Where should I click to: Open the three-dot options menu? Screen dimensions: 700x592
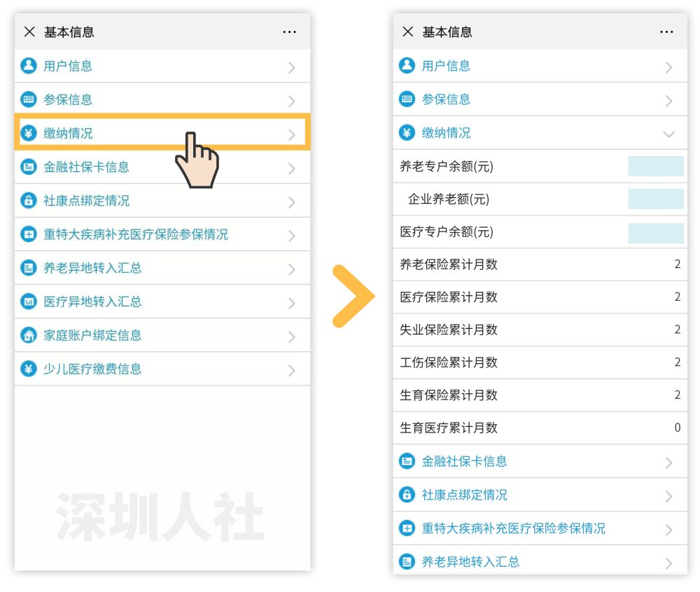pyautogui.click(x=290, y=31)
